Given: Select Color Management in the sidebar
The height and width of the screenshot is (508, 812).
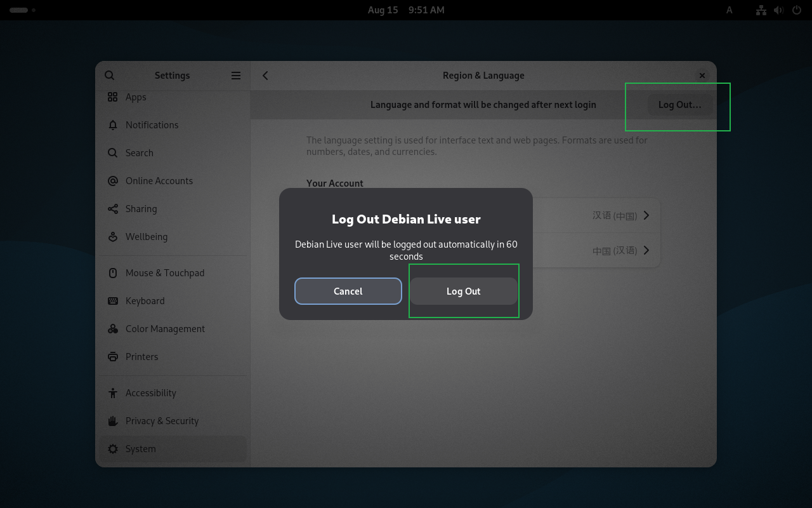Looking at the screenshot, I should point(173,329).
